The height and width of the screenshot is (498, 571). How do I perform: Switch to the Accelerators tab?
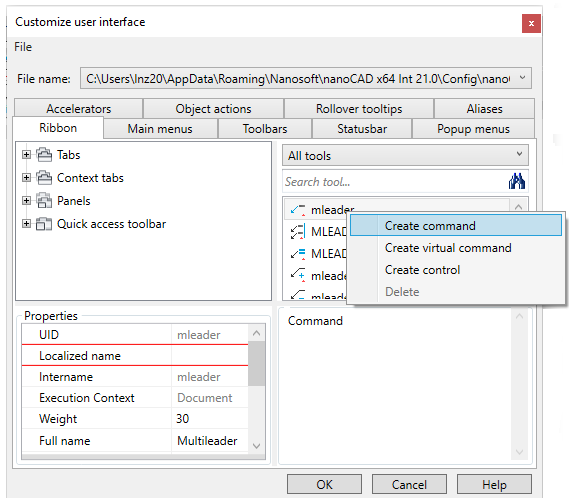coord(79,108)
